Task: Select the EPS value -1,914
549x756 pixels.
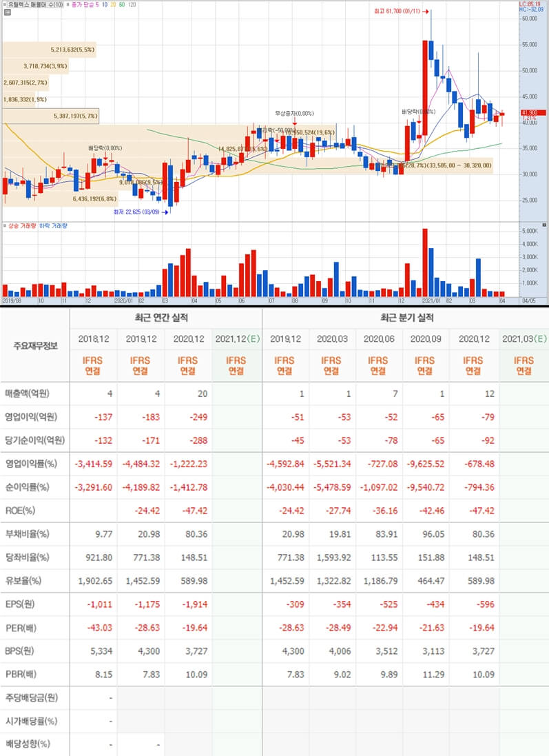Action: [x=196, y=604]
